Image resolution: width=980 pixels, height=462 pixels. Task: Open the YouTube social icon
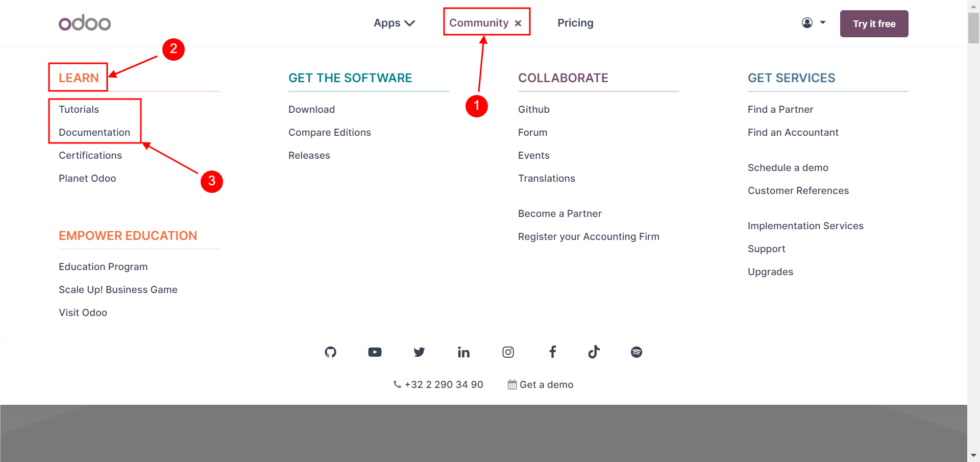[x=375, y=352]
